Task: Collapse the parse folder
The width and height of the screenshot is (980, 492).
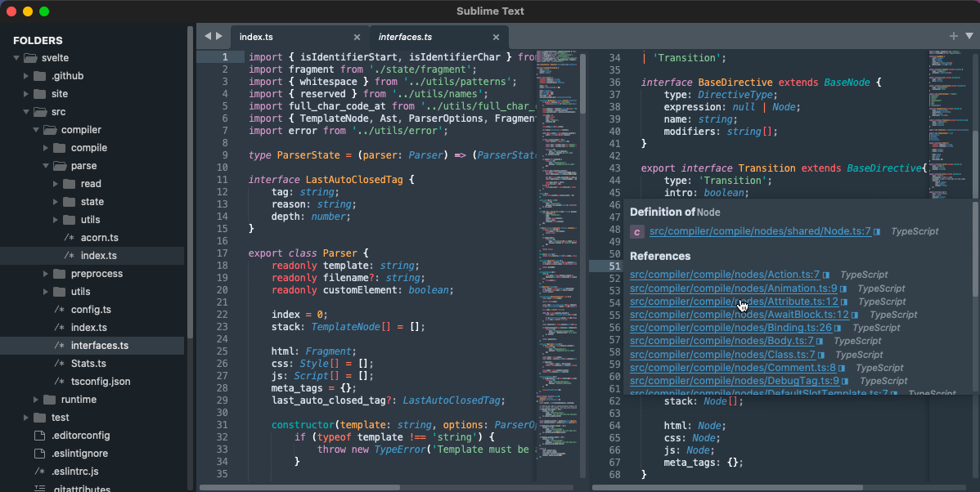Action: [46, 166]
